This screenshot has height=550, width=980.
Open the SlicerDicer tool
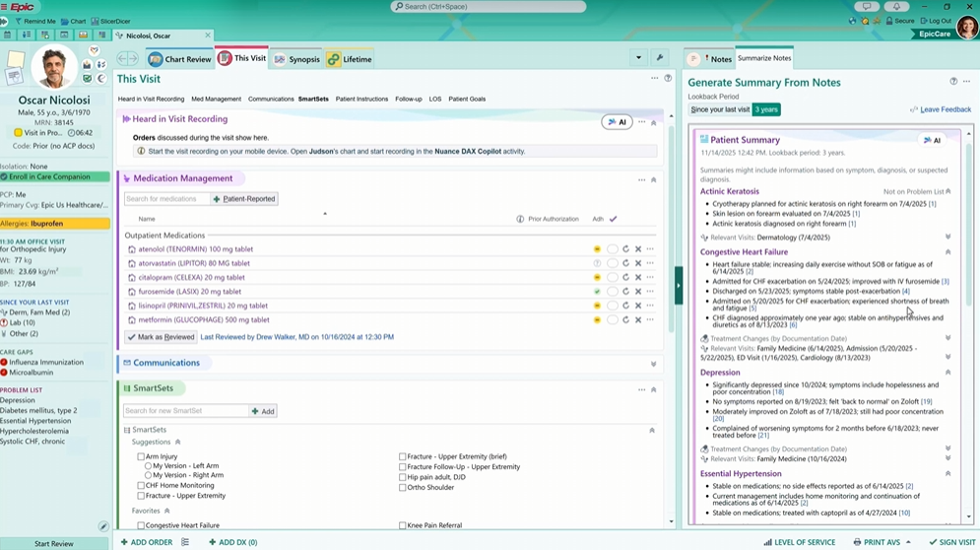coord(110,21)
